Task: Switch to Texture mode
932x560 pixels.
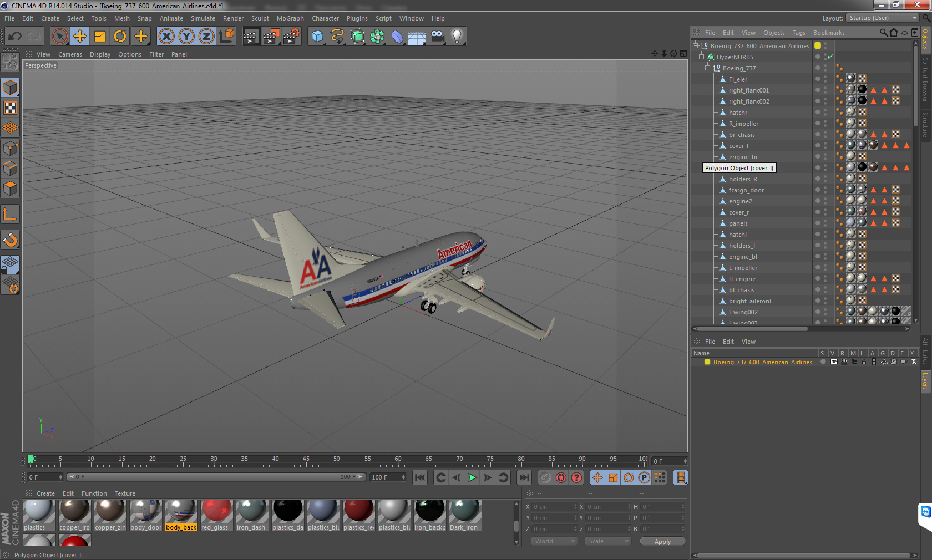Action: (11, 108)
